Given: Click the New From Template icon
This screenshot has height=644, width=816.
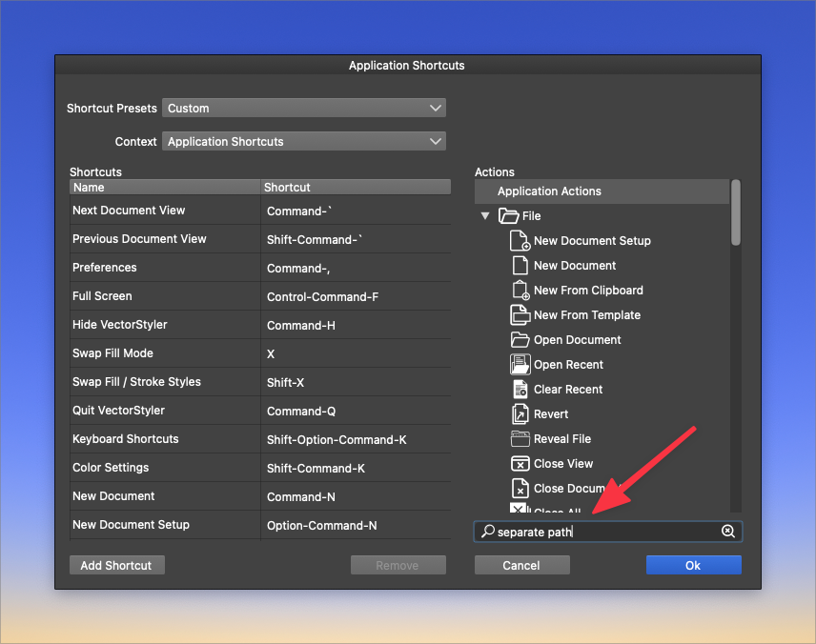Looking at the screenshot, I should pos(520,315).
